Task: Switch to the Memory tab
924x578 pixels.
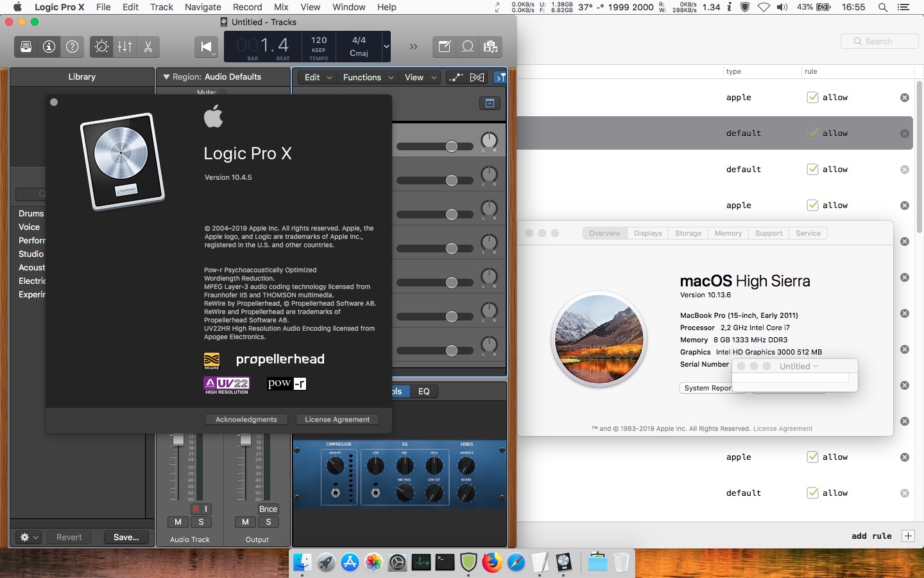Action: pyautogui.click(x=728, y=233)
